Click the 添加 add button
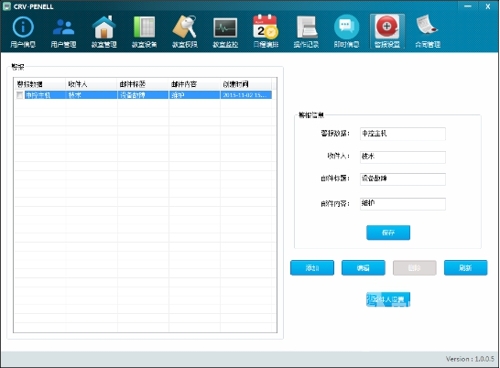The height and width of the screenshot is (368, 500). (312, 268)
